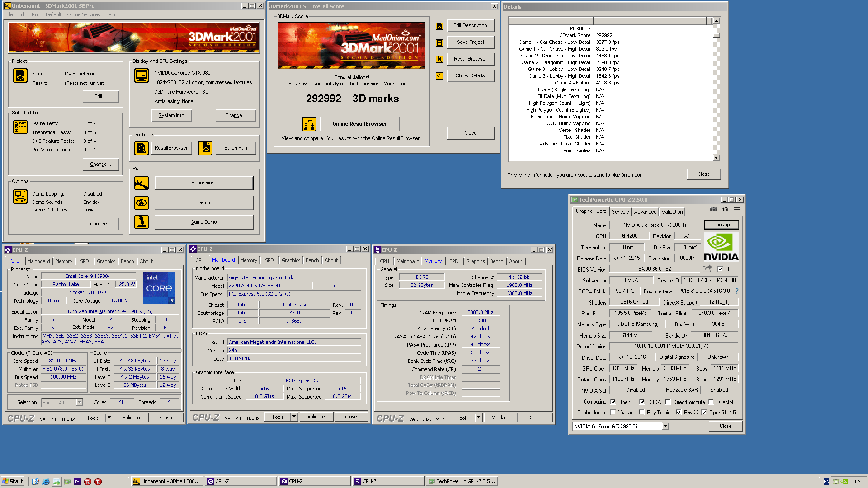Open the Online Services menu
Viewport: 868px width, 488px height.
(x=83, y=14)
